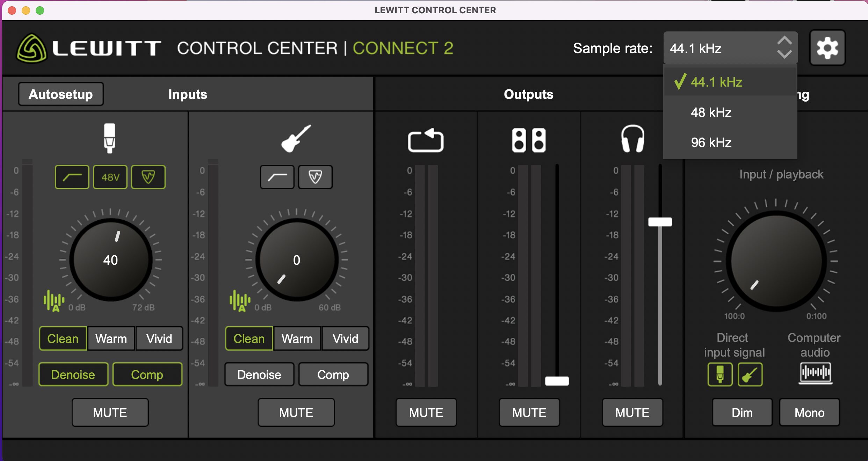868x461 pixels.
Task: Click the speaker monitors output icon
Action: [529, 140]
